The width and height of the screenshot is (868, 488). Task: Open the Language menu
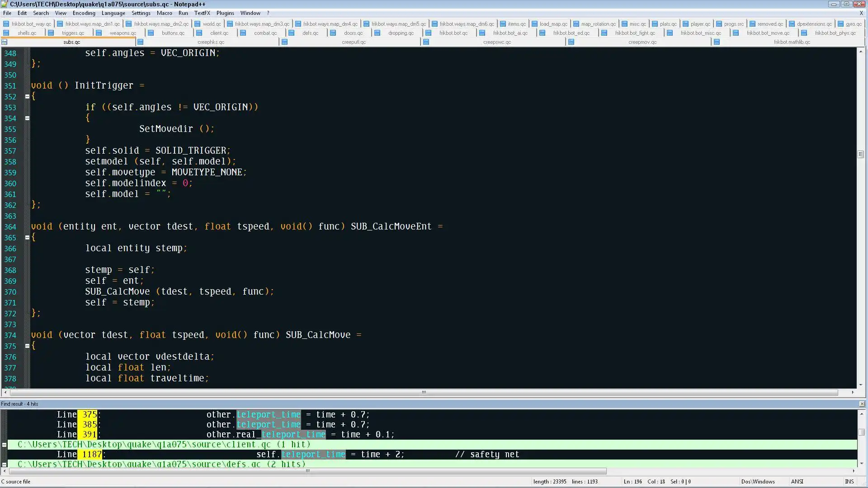pos(113,13)
